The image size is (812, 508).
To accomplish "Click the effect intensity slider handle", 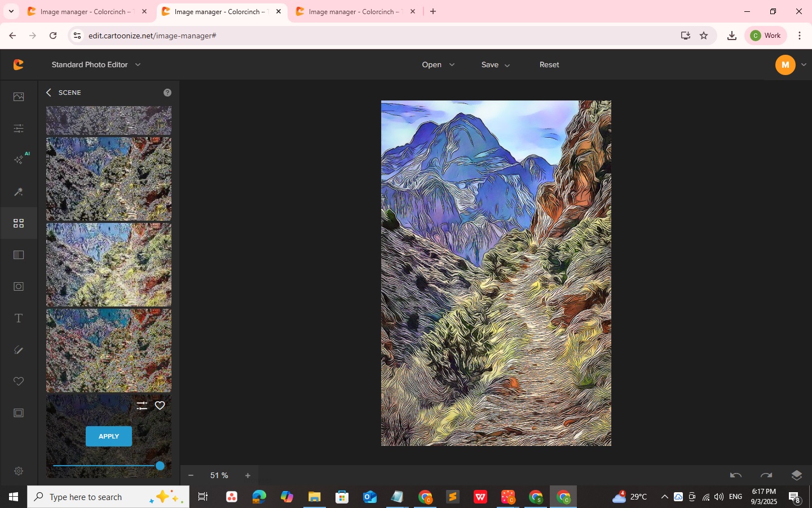I will (160, 466).
